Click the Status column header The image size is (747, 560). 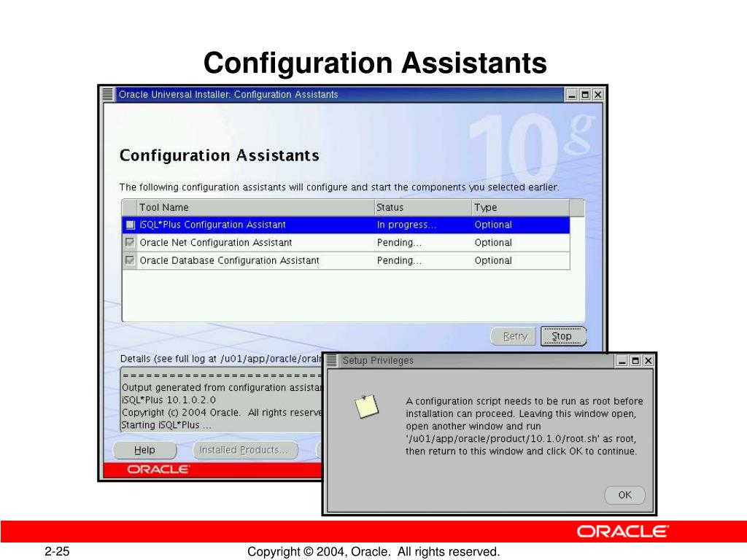[x=424, y=208]
